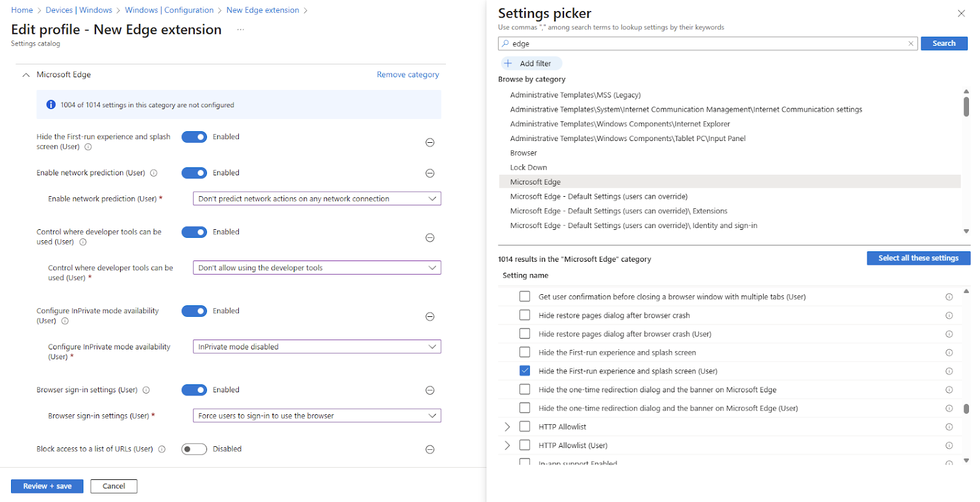Open the more options ellipsis beside profile title
980x502 pixels.
tap(241, 29)
